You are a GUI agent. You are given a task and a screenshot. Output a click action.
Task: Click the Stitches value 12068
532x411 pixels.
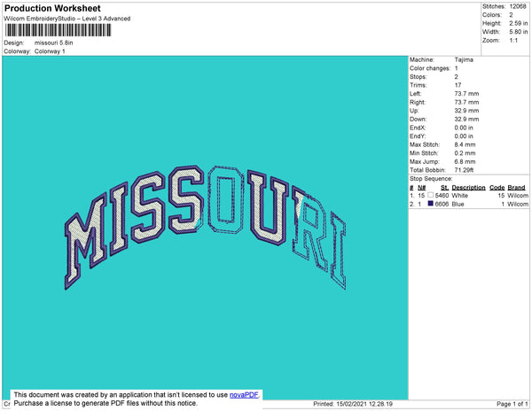point(518,6)
